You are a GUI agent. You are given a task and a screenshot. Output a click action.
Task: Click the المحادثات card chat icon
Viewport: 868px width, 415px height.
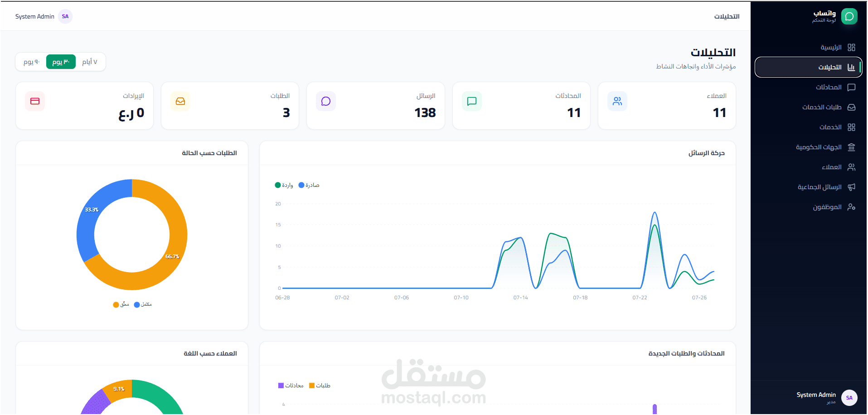[472, 101]
